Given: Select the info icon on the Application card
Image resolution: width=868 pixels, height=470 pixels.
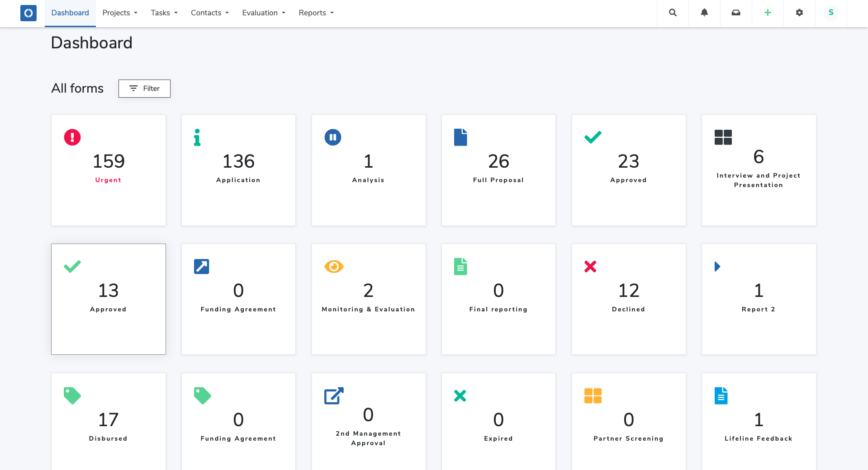Looking at the screenshot, I should click(x=197, y=137).
